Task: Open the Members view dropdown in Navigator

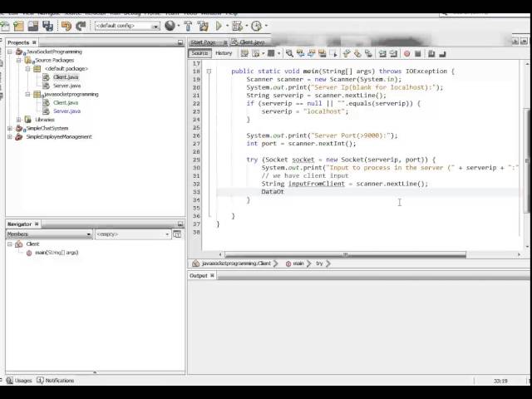Action: pos(49,234)
